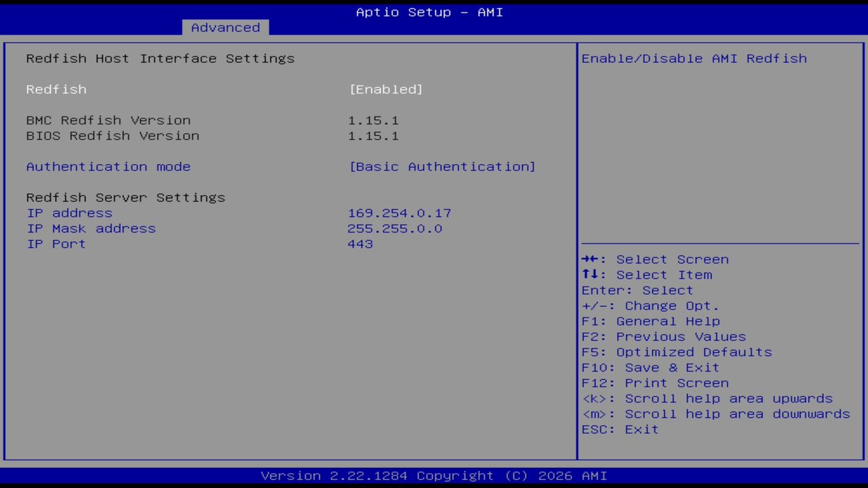868x488 pixels.
Task: Click the port value 443
Action: pos(360,244)
